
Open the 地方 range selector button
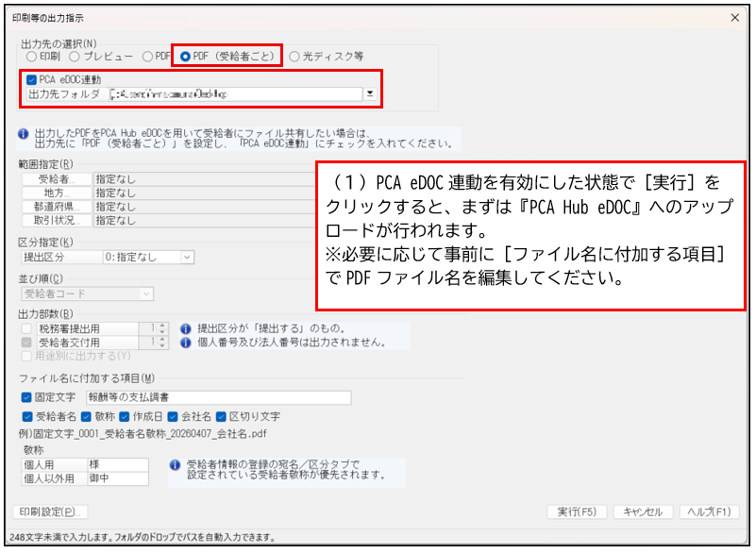coord(57,193)
